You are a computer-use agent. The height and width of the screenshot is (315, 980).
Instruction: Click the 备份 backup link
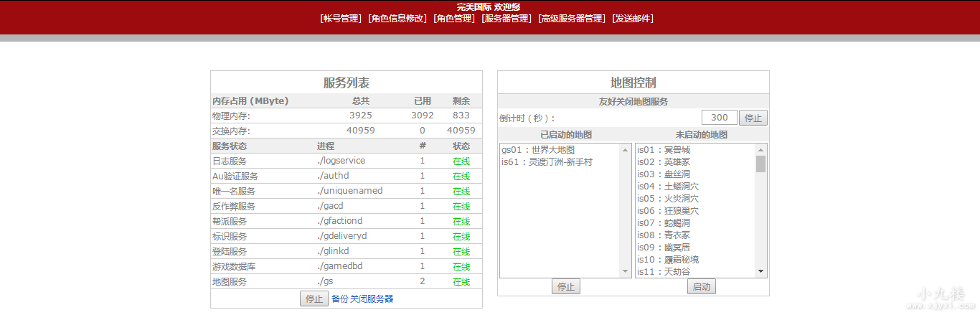pos(339,298)
